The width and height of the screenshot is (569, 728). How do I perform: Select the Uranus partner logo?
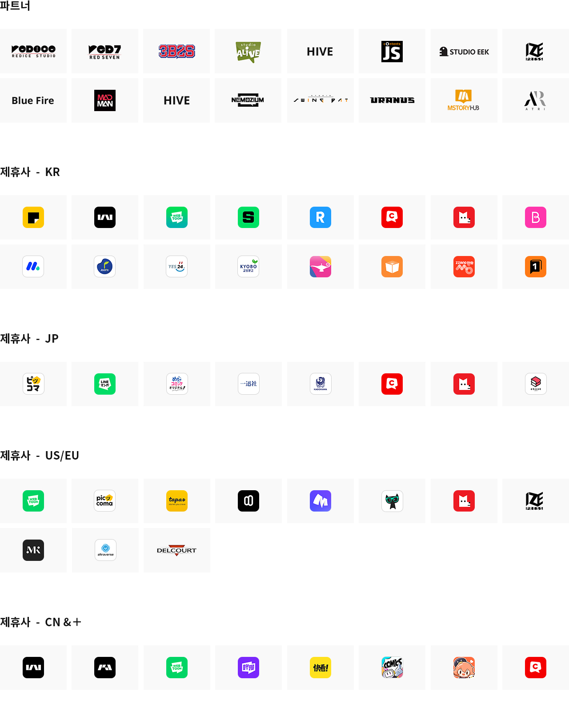pos(392,100)
